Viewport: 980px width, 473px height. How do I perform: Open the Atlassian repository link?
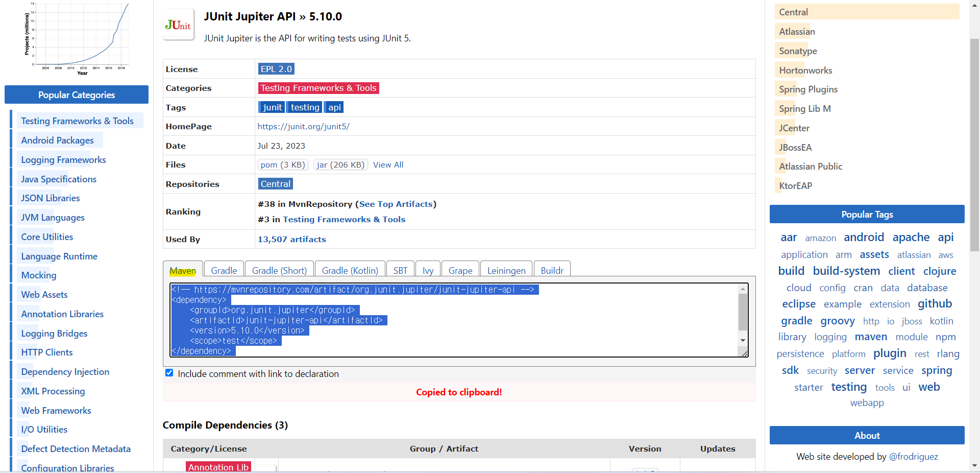point(797,31)
